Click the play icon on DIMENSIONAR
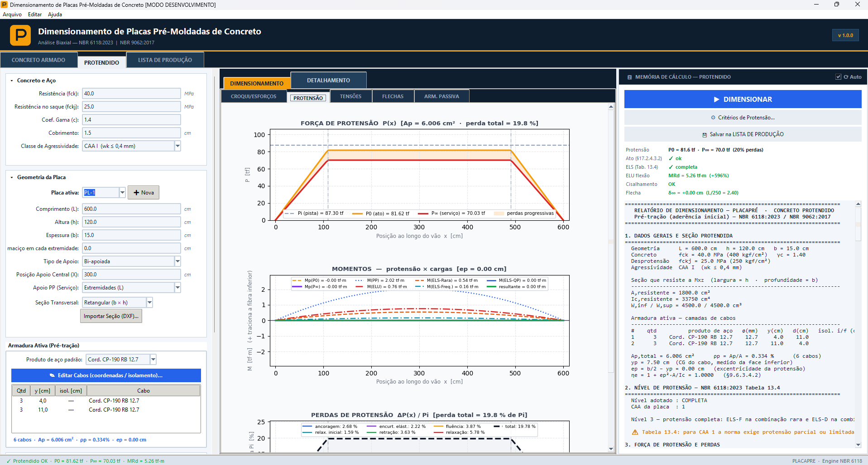The height and width of the screenshot is (465, 868). tap(716, 100)
